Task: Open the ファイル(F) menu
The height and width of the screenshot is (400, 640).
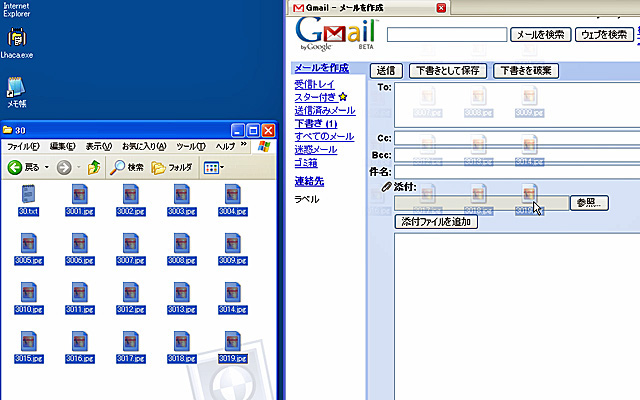Action: click(23, 146)
